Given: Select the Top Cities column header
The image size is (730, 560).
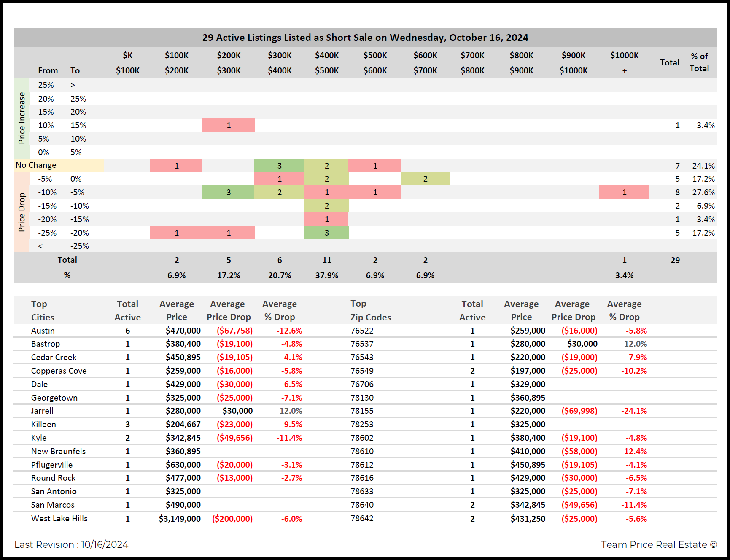Looking at the screenshot, I should tap(42, 310).
